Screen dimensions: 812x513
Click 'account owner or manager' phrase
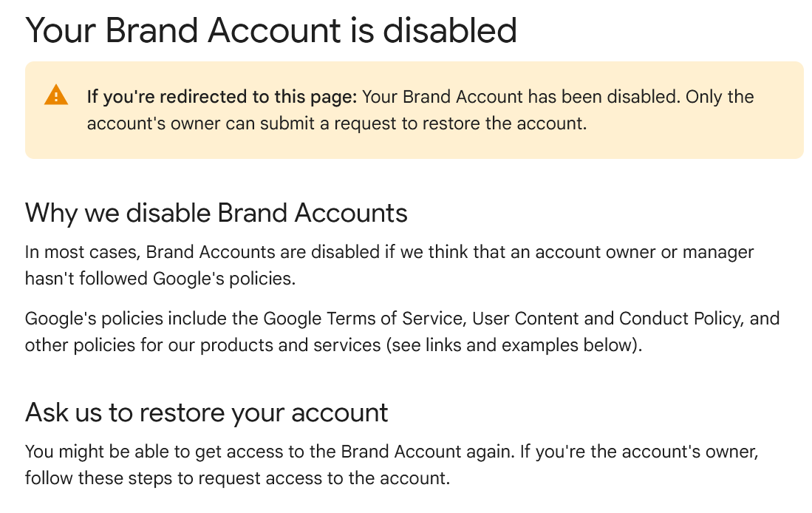(x=644, y=252)
